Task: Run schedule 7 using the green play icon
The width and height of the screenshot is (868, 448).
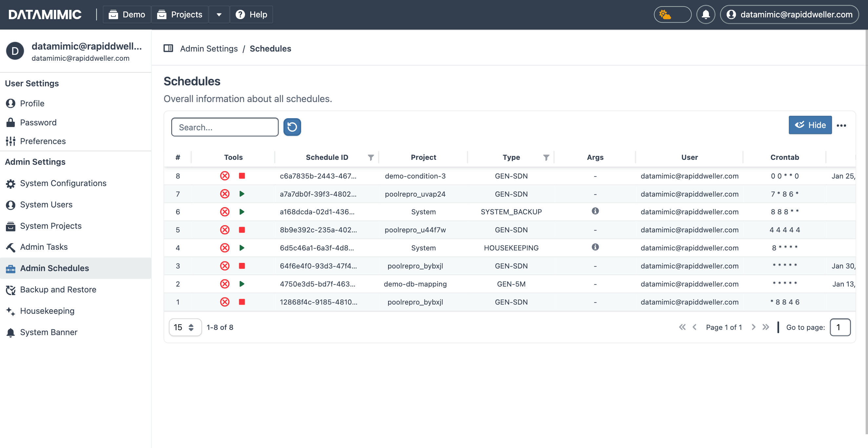Action: click(x=241, y=194)
